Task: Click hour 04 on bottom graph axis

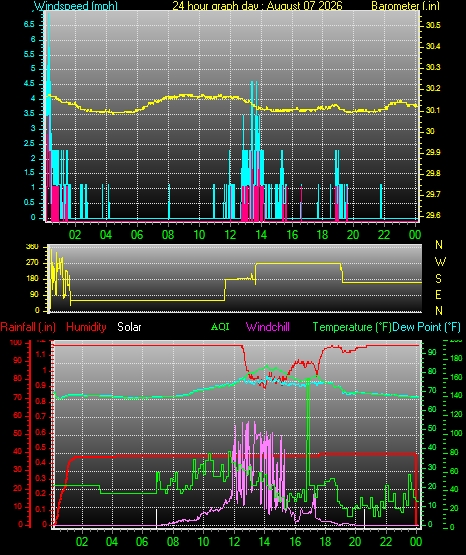Action: click(x=112, y=542)
